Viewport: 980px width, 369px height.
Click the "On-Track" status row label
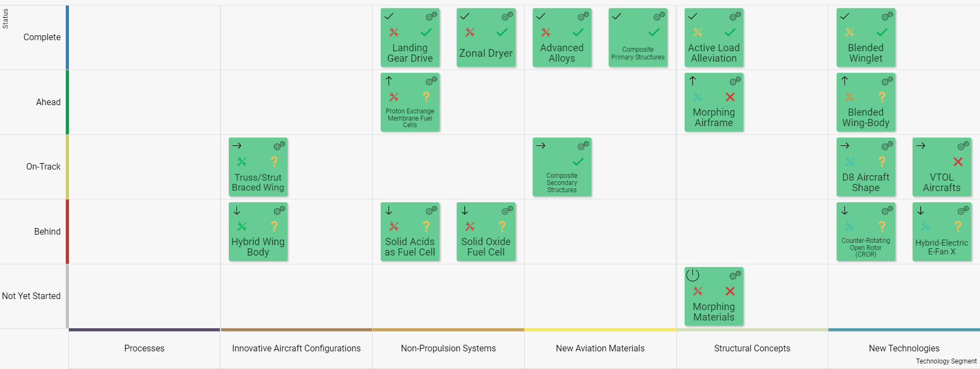coord(44,167)
